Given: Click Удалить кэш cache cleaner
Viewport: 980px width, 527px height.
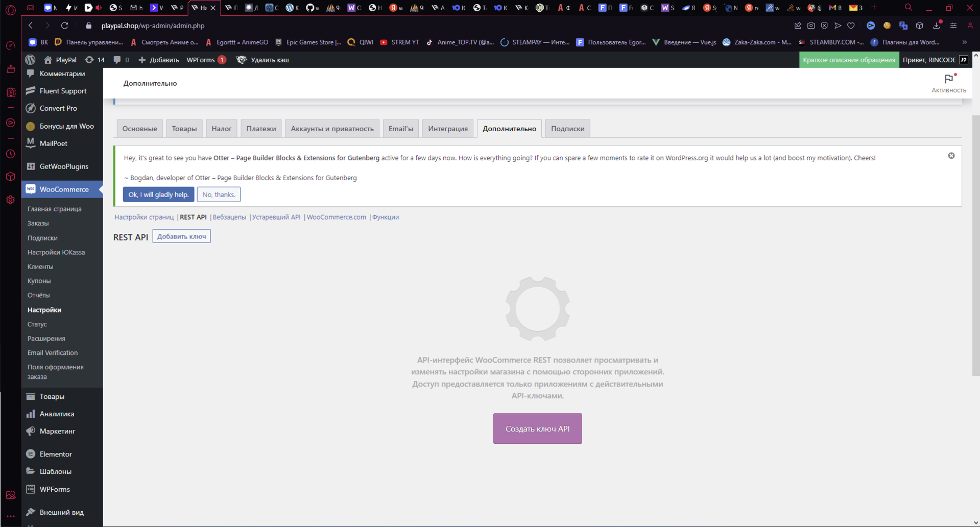Looking at the screenshot, I should pyautogui.click(x=263, y=60).
